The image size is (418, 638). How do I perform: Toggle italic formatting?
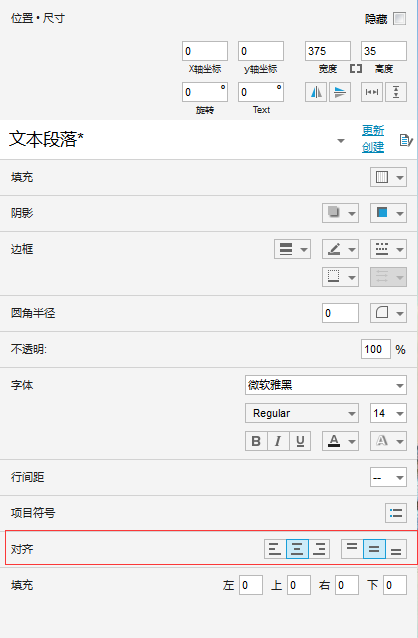point(278,441)
